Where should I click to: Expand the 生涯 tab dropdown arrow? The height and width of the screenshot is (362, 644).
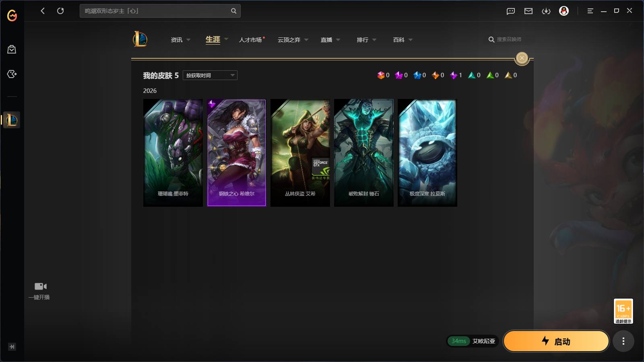coord(226,39)
